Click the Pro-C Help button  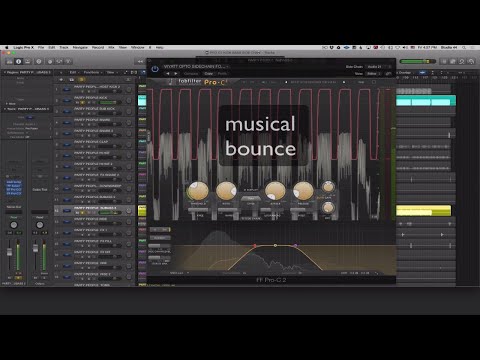point(361,82)
